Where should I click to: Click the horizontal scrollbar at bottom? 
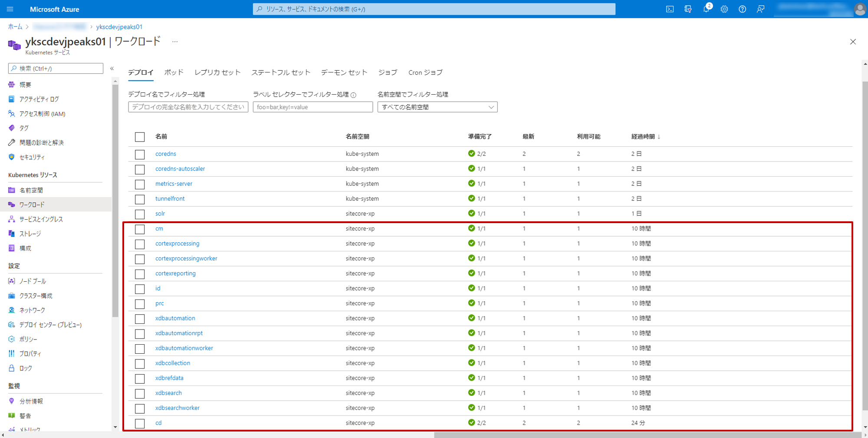647,435
